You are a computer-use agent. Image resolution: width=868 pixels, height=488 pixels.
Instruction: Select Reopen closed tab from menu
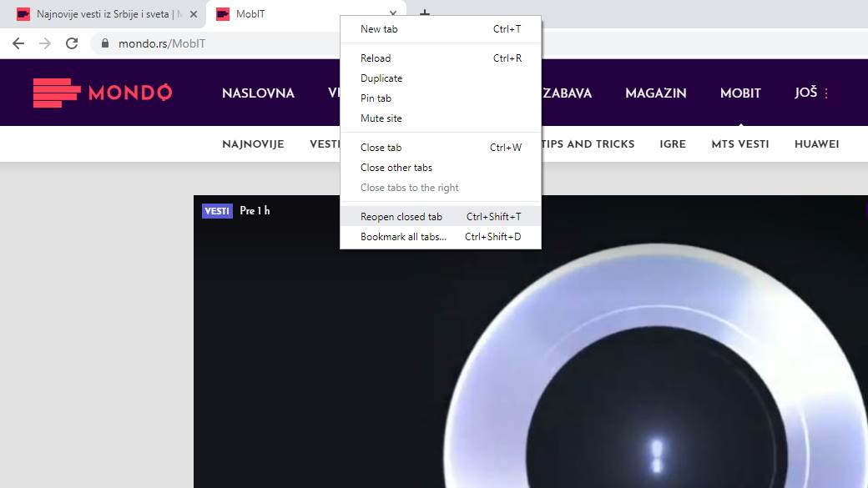(x=401, y=217)
